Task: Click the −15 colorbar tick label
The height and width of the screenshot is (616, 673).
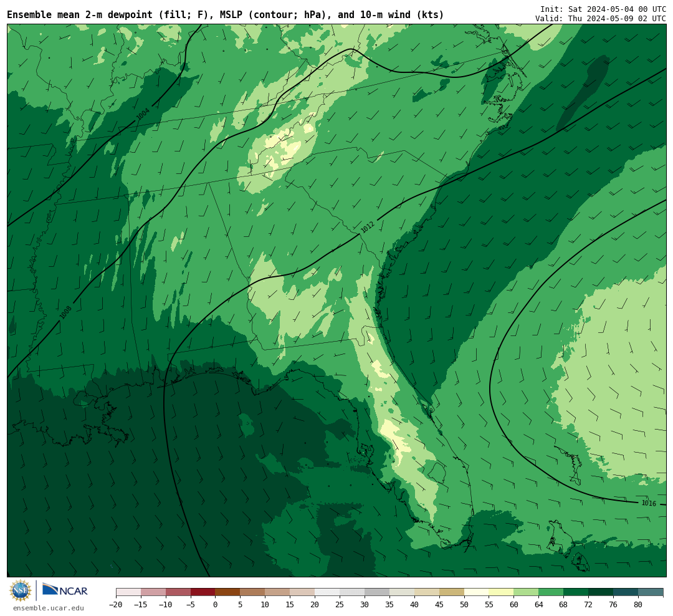Action: [x=141, y=605]
